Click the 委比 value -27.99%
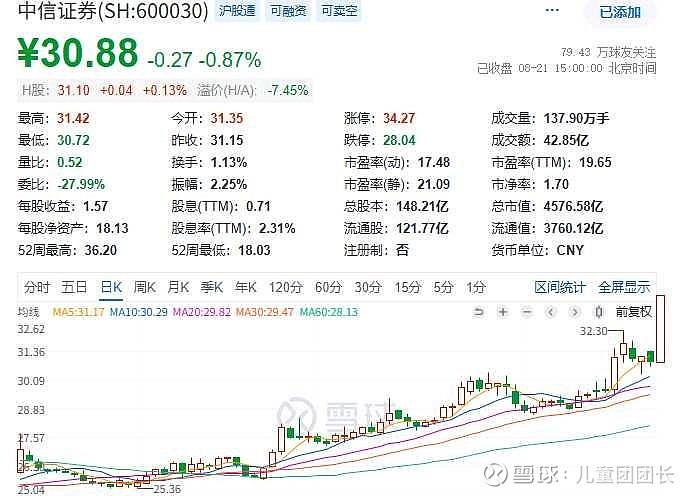Screen dimensions: 695x496 (x=81, y=184)
